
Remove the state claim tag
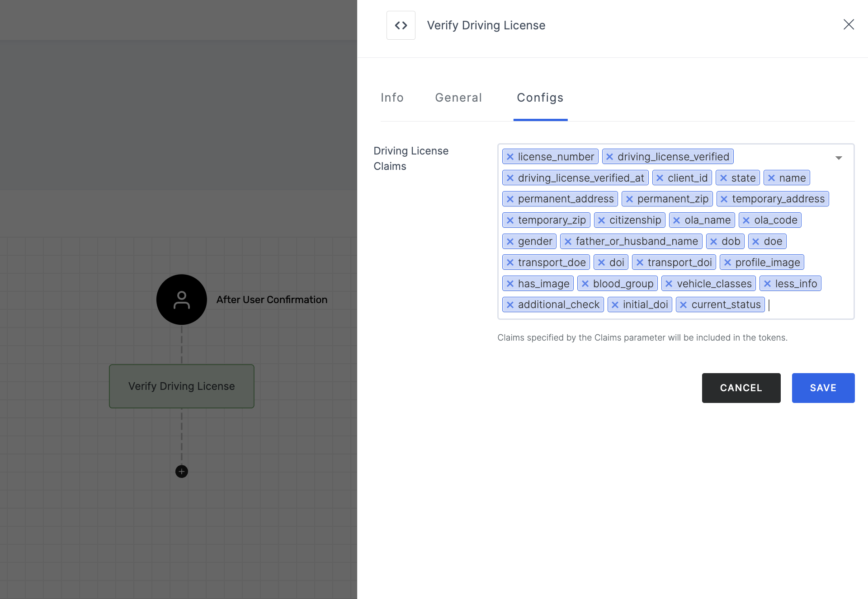pos(723,178)
